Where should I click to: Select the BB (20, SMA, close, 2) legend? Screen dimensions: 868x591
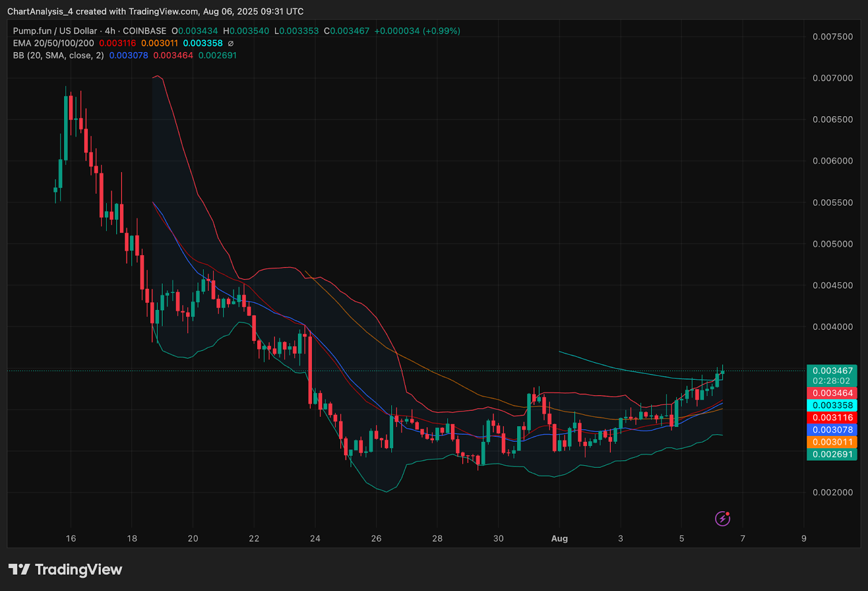point(58,55)
